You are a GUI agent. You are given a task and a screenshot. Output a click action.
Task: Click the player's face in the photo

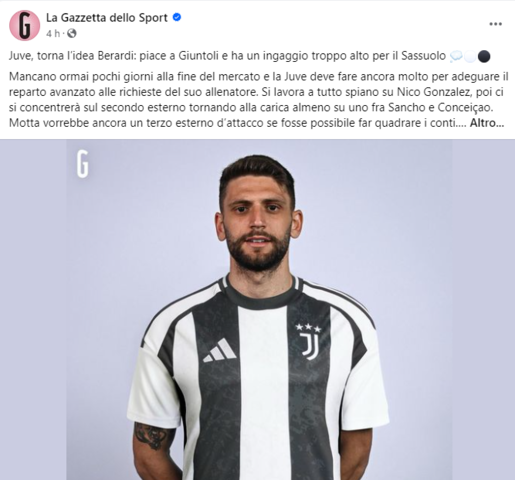pos(257,215)
